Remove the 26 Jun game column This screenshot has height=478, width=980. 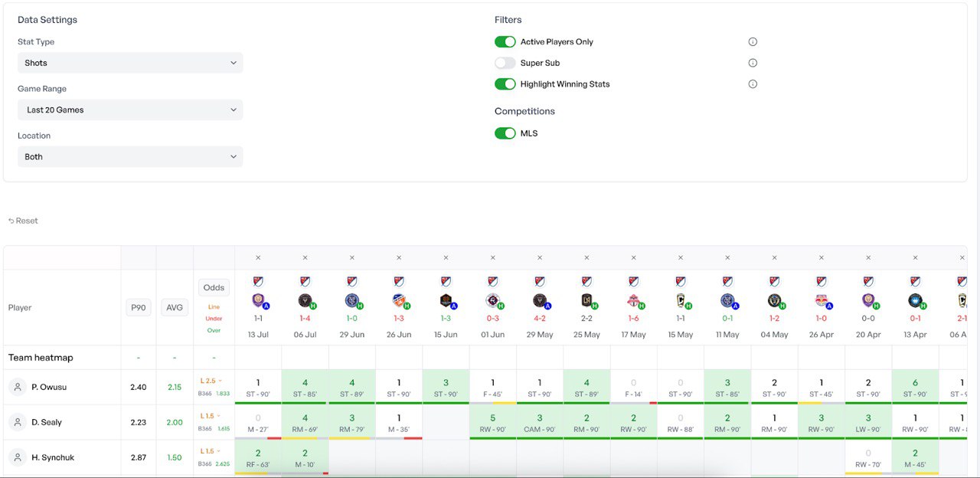point(399,257)
